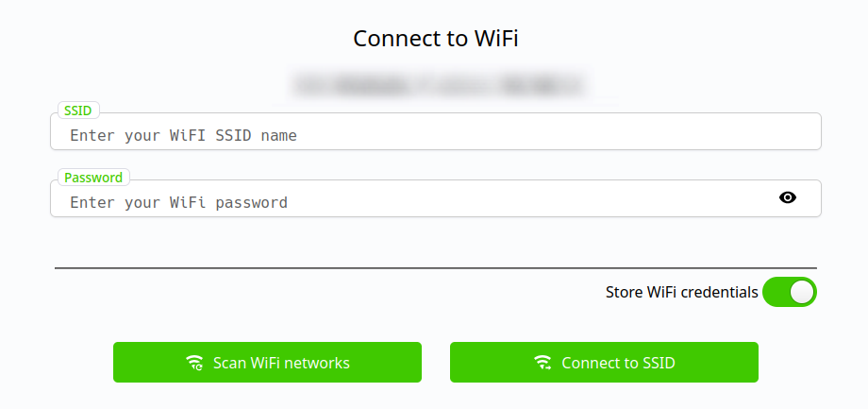Click the "Enter your WiFi password" placeholder

point(178,202)
